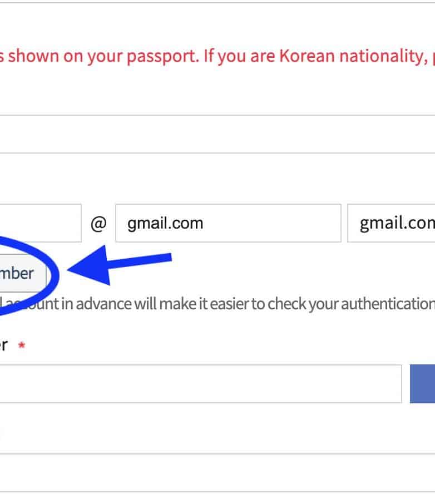Click the blue-circled button ending in "mber"
Viewport: 435px width, 504px height.
coord(19,274)
